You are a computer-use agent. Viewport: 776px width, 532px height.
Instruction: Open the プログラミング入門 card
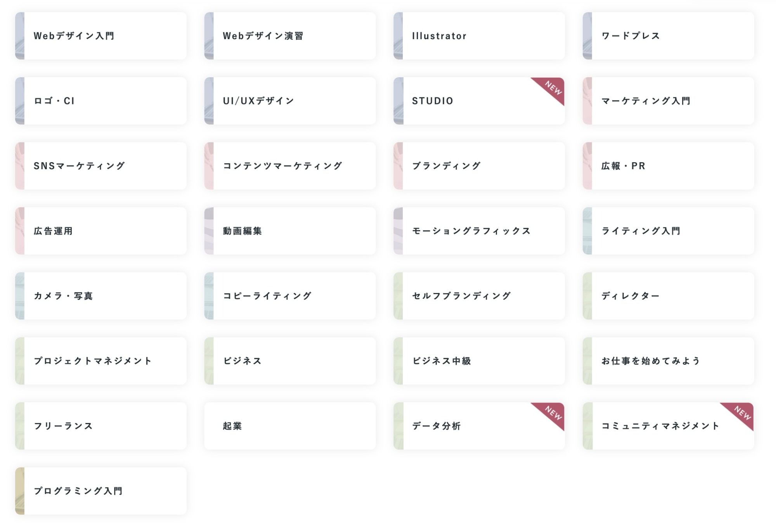pos(101,491)
